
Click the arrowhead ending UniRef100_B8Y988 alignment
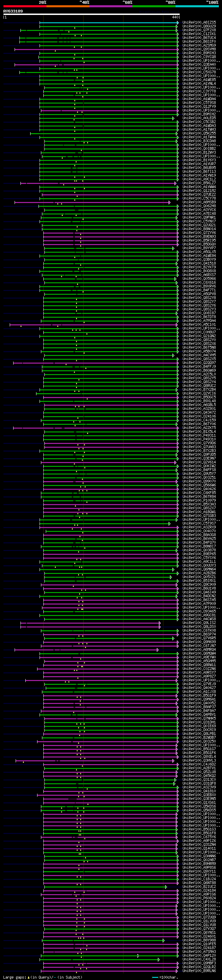click(x=164, y=940)
